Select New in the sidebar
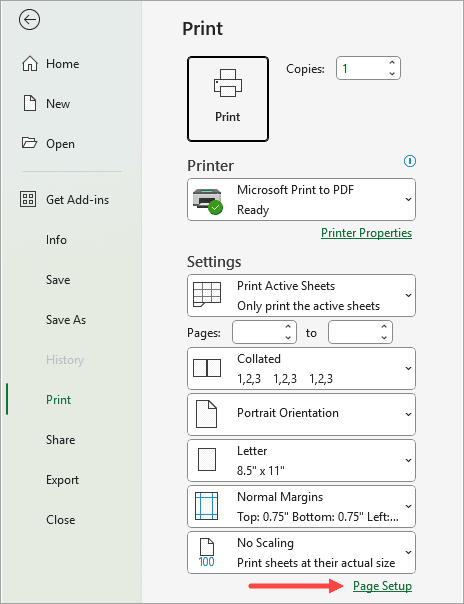 tap(58, 104)
